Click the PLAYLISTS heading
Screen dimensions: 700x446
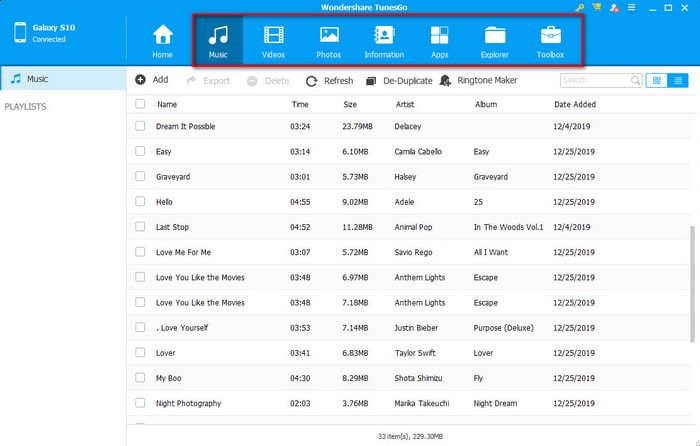[25, 107]
